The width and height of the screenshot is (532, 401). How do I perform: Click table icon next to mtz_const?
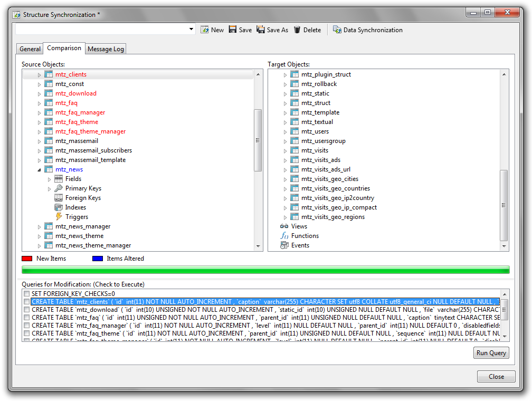[49, 84]
